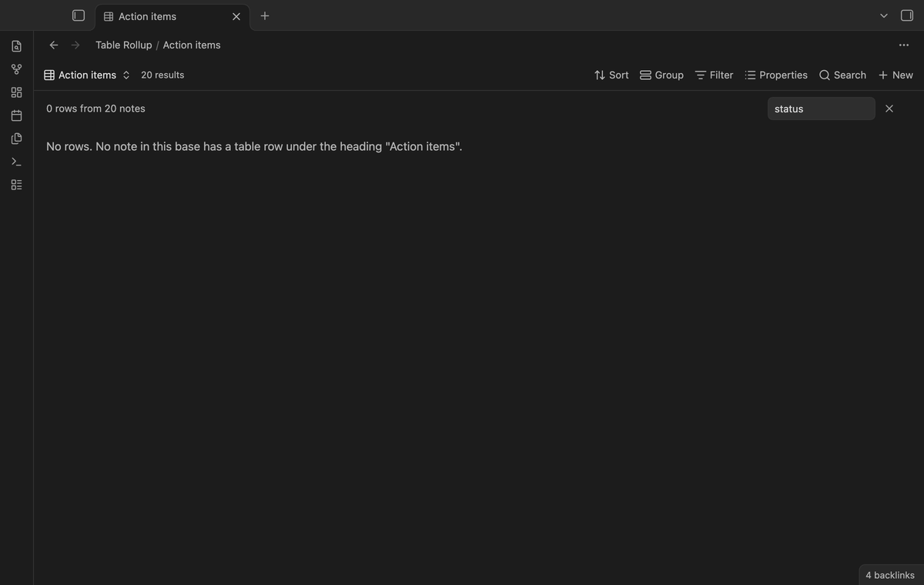Image resolution: width=924 pixels, height=585 pixels.
Task: Click the Search button in toolbar
Action: pos(842,75)
